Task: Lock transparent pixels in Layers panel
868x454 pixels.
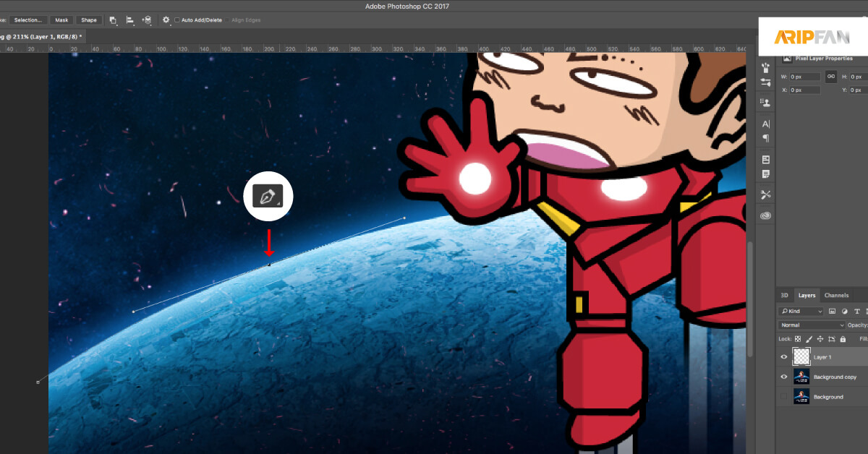Action: click(798, 338)
